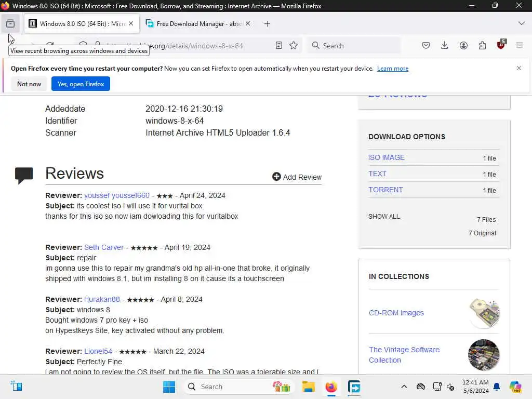
Task: Select TEXT download option
Action: point(377,174)
